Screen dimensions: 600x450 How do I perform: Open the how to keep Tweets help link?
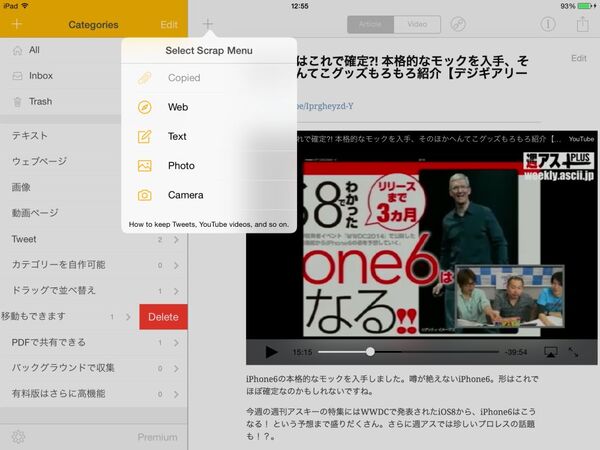(209, 224)
